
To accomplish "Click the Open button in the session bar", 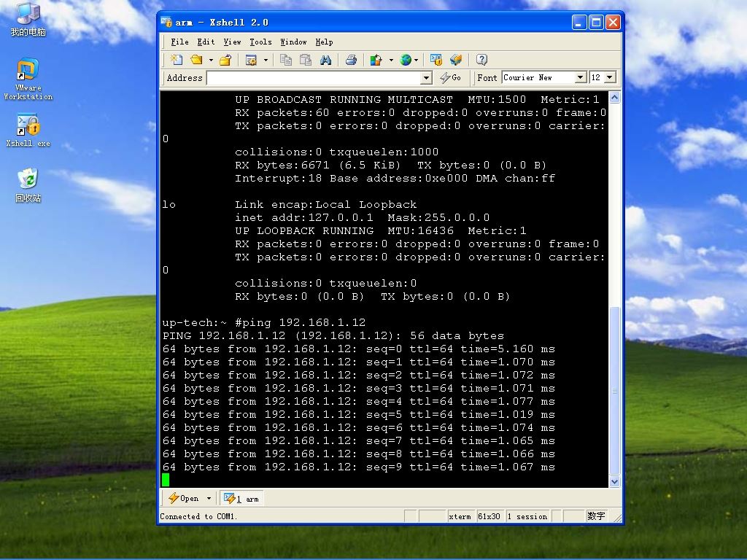I will pyautogui.click(x=185, y=499).
